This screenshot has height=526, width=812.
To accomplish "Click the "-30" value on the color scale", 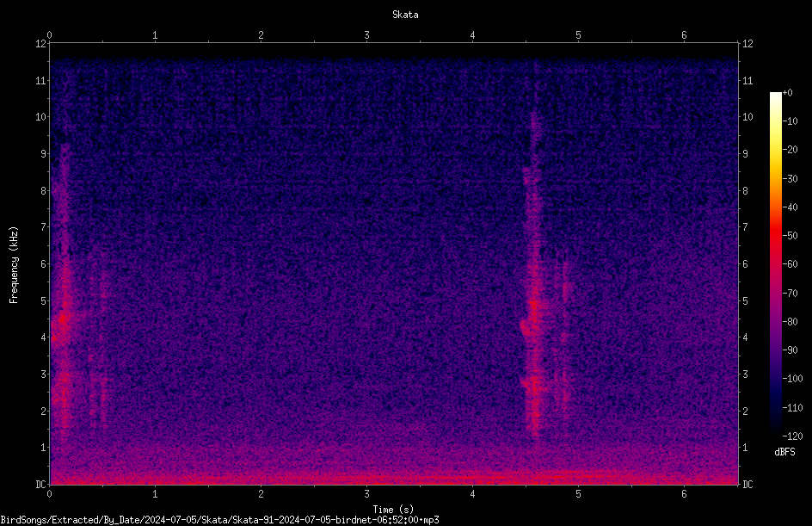I will coord(790,179).
